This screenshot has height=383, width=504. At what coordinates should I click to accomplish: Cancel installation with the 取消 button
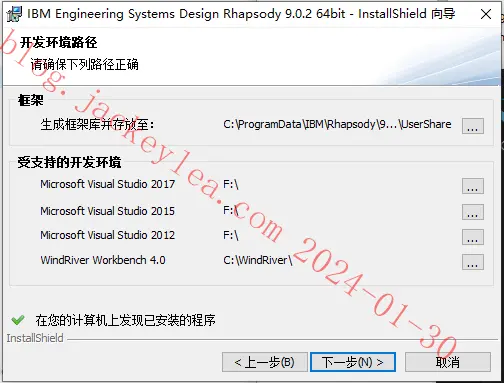tap(448, 362)
